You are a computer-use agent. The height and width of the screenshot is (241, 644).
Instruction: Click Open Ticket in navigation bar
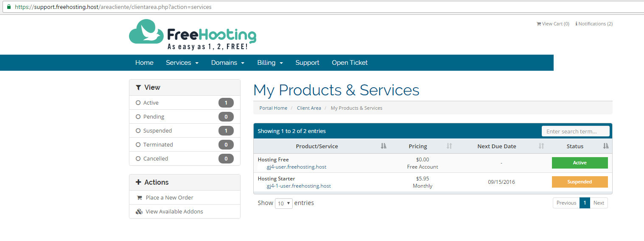350,63
